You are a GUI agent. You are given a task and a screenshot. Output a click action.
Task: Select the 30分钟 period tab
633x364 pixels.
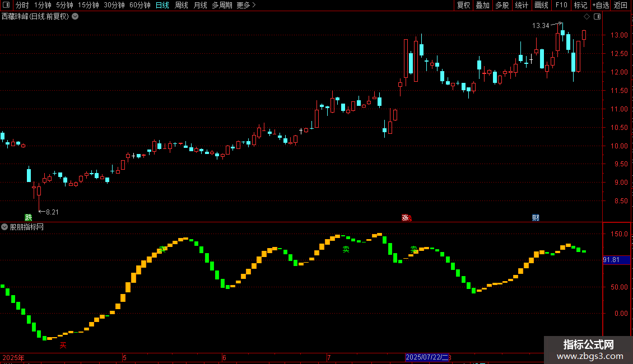pyautogui.click(x=114, y=5)
